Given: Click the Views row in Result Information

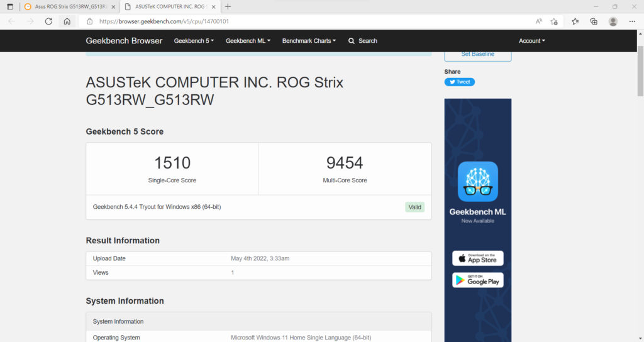Looking at the screenshot, I should (x=258, y=273).
